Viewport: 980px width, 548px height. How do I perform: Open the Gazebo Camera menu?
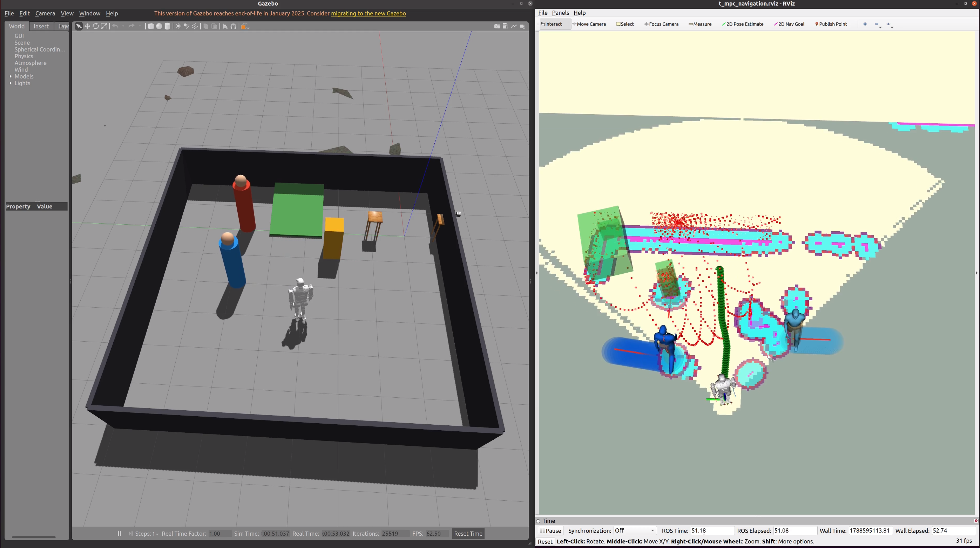[x=45, y=13]
